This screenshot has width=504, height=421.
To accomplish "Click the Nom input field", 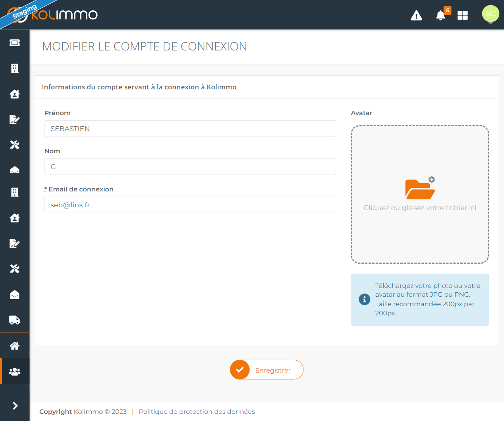I will click(x=190, y=167).
